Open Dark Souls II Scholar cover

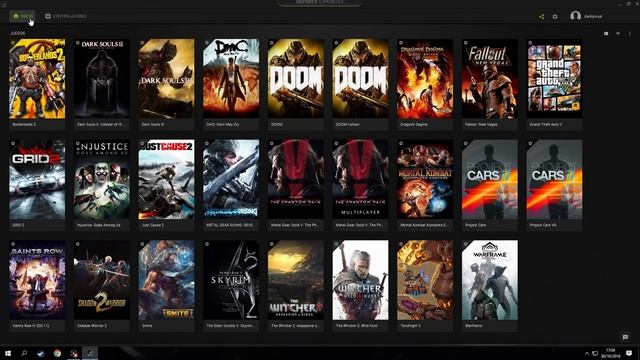102,79
